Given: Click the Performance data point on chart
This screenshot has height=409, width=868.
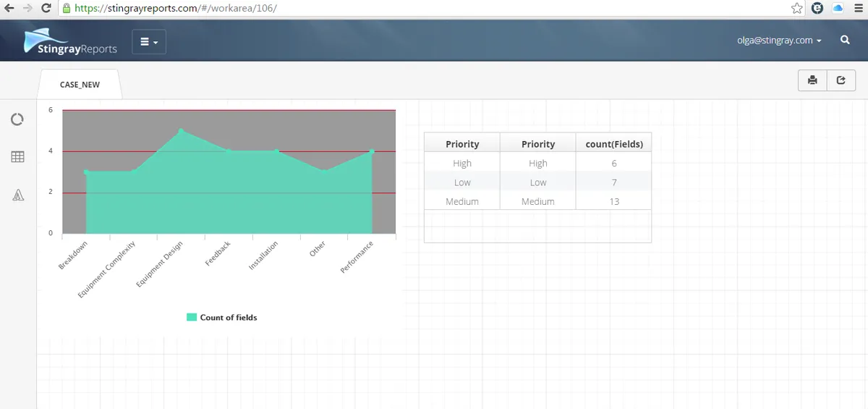Looking at the screenshot, I should point(372,151).
